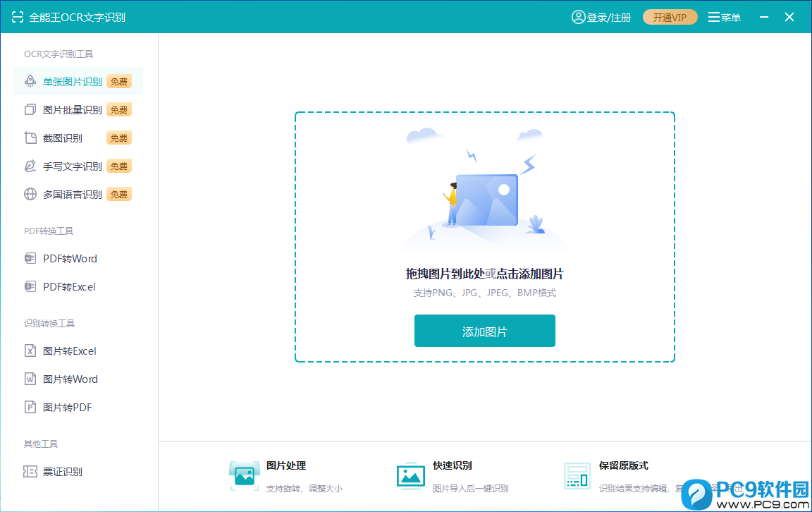
Task: Click the 全能王OCR文字识别 title text
Action: [77, 17]
